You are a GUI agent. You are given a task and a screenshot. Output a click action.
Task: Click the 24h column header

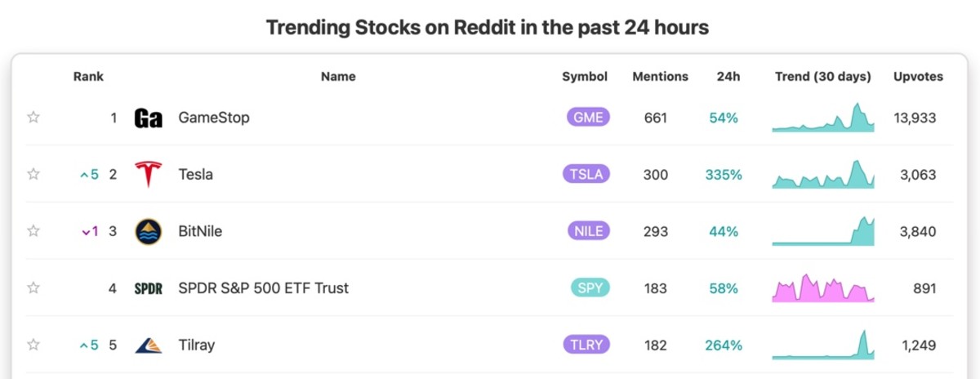point(728,77)
